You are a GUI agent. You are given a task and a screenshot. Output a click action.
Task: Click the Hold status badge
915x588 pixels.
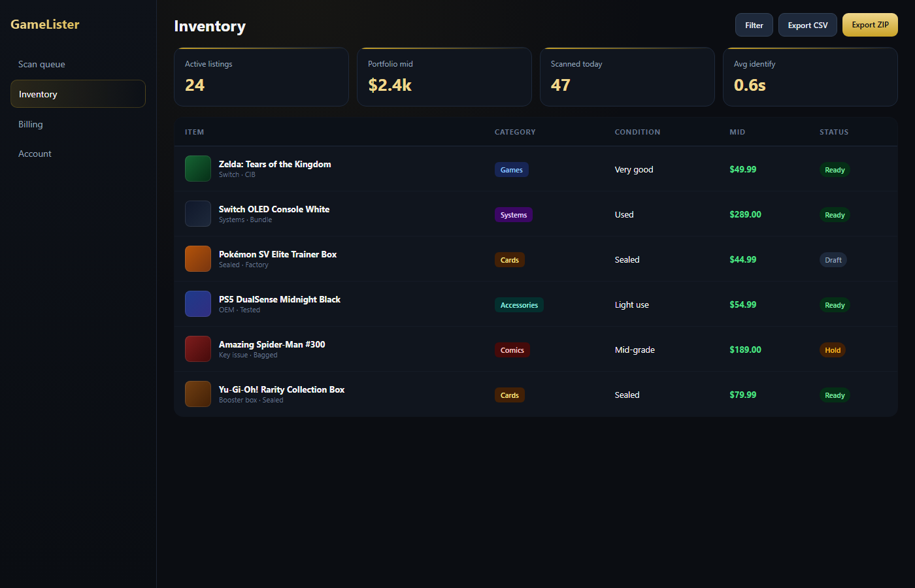pos(833,350)
